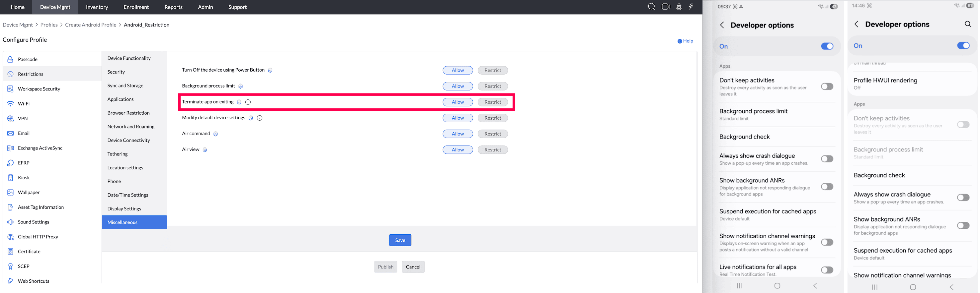
Task: Tap back arrow in left phone Developer options
Action: 722,25
